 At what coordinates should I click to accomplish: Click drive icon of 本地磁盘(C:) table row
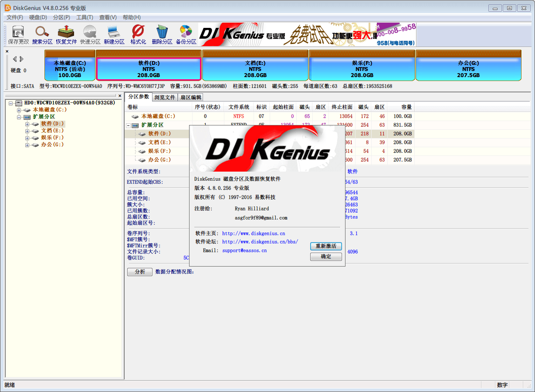point(135,116)
